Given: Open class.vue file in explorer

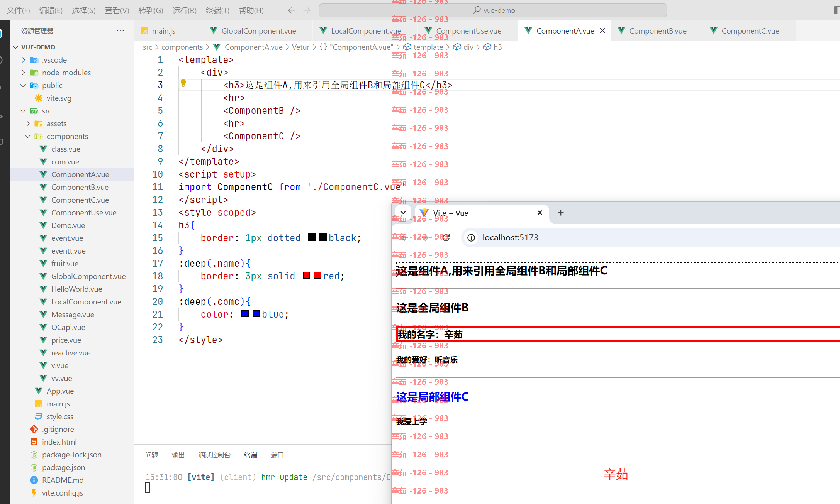Looking at the screenshot, I should (66, 149).
